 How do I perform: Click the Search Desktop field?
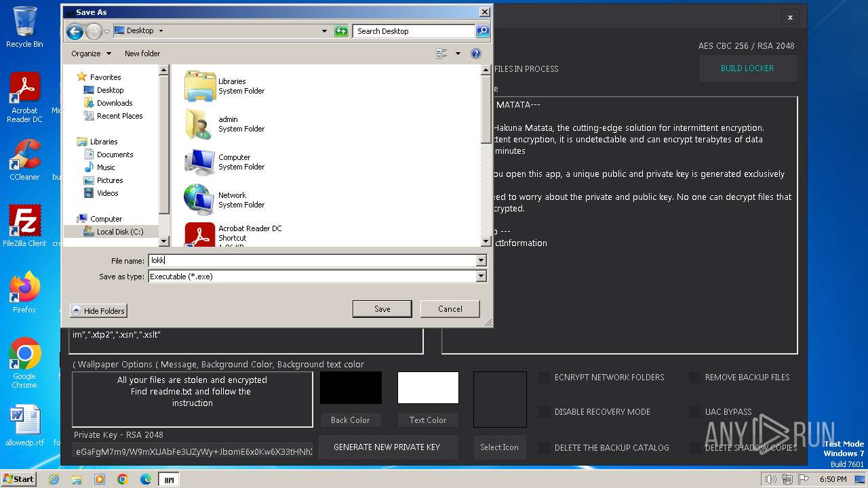point(414,31)
